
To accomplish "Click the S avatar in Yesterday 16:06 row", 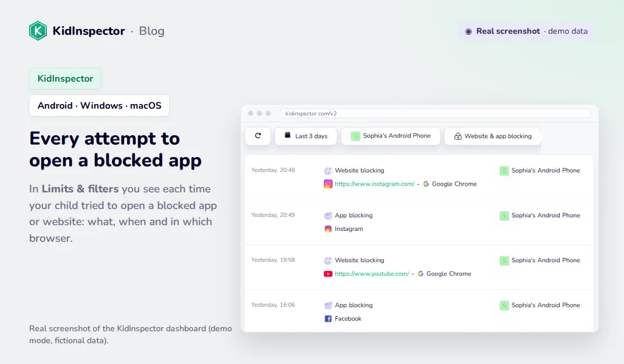I will 504,305.
